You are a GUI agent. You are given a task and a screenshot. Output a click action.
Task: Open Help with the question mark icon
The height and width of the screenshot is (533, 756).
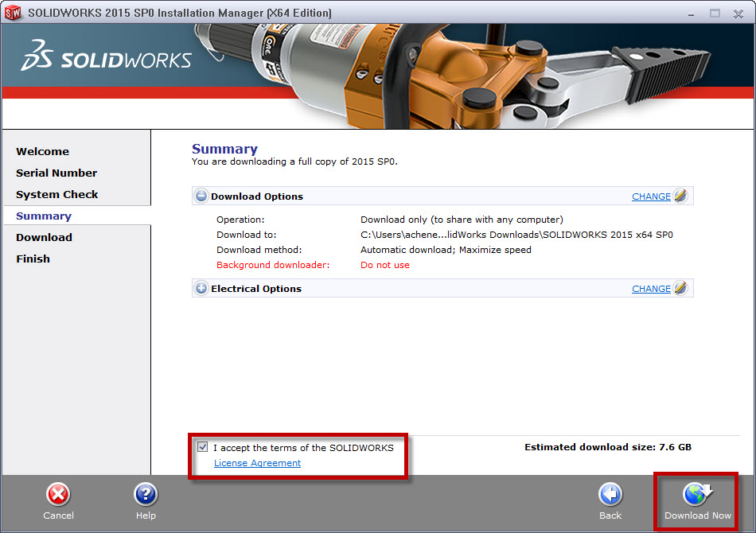146,494
